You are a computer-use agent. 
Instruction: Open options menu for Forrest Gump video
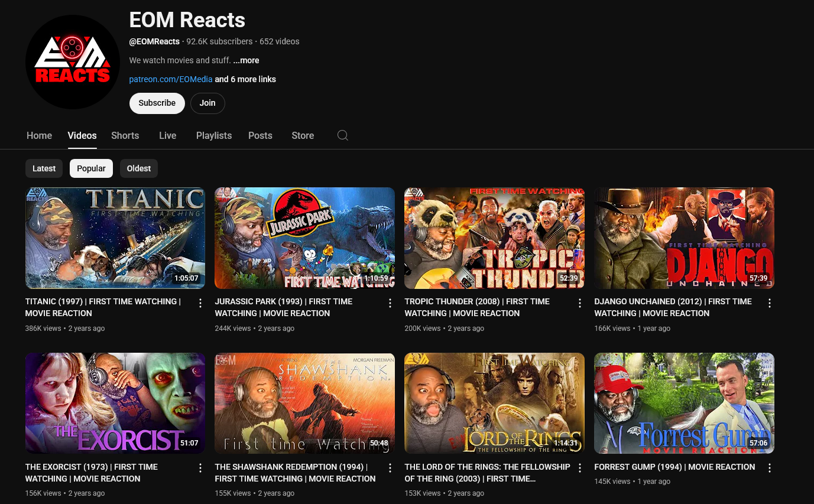[770, 468]
